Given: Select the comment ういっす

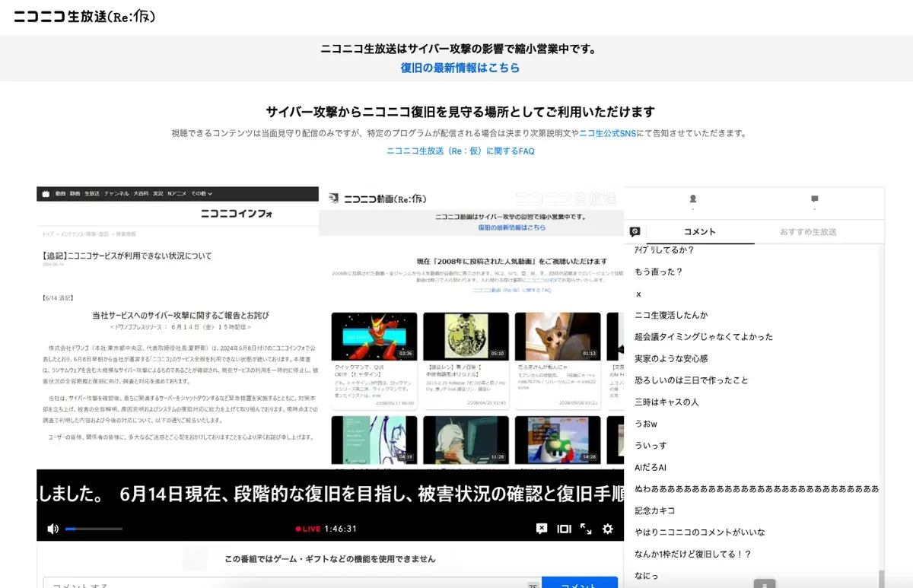Looking at the screenshot, I should pyautogui.click(x=651, y=445).
